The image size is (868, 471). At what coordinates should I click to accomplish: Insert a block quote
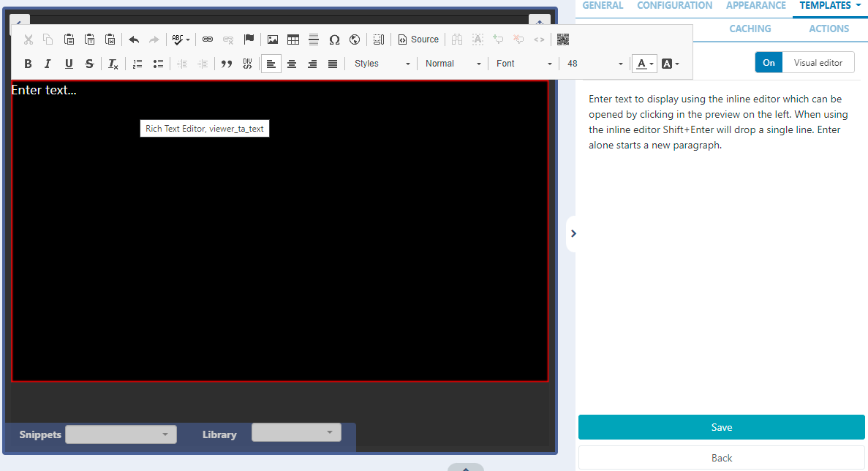click(x=227, y=64)
